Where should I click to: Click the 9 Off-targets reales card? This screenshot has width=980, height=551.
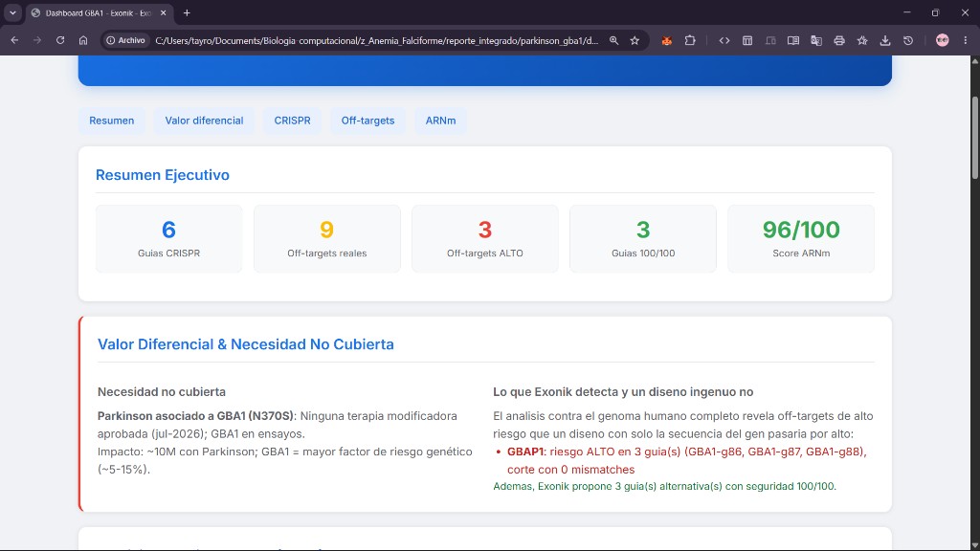tap(327, 238)
